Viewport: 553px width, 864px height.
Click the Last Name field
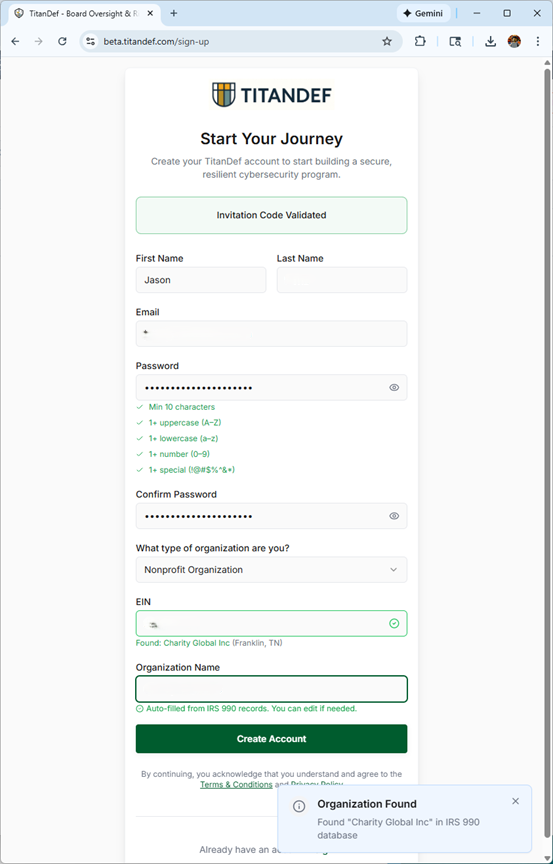point(342,280)
